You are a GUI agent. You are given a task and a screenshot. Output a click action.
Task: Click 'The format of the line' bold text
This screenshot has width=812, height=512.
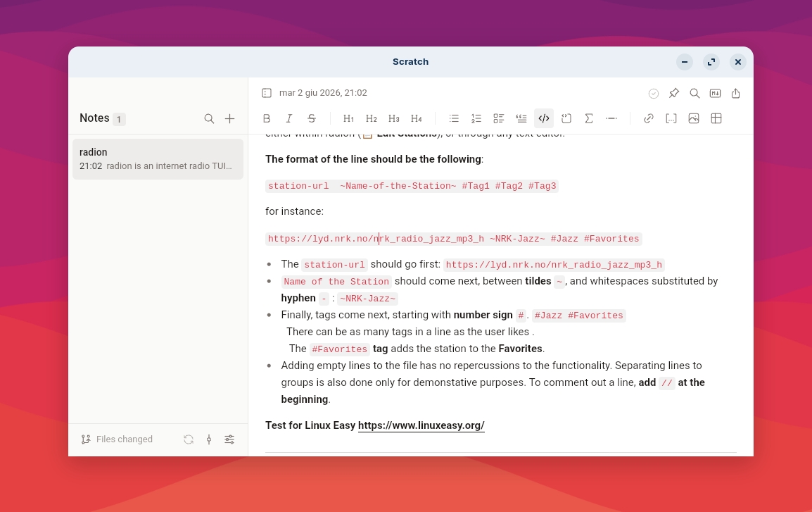click(373, 159)
